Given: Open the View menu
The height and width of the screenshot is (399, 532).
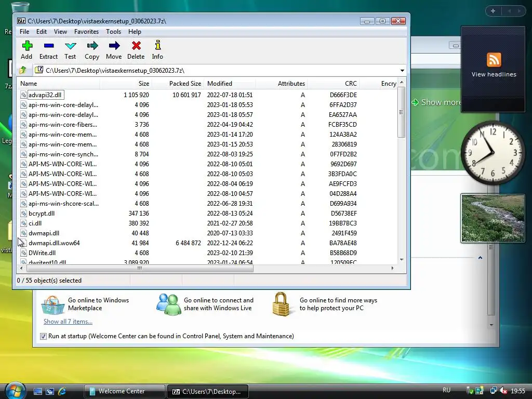Looking at the screenshot, I should click(60, 32).
